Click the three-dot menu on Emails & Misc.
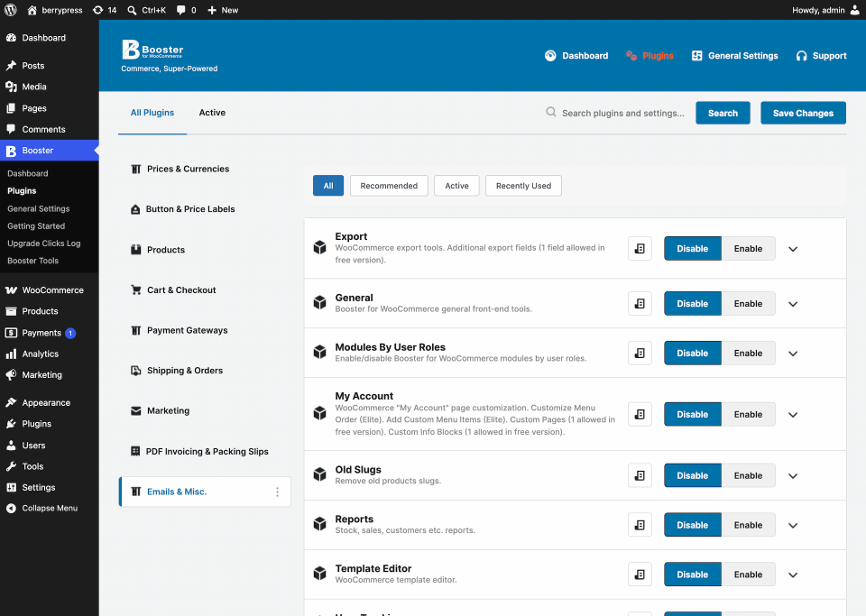866x616 pixels. pos(277,492)
